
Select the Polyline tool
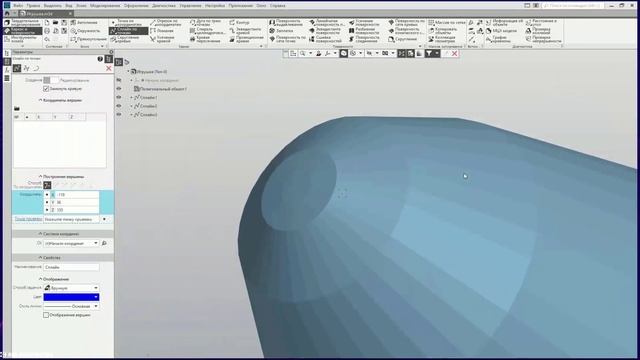[163, 31]
